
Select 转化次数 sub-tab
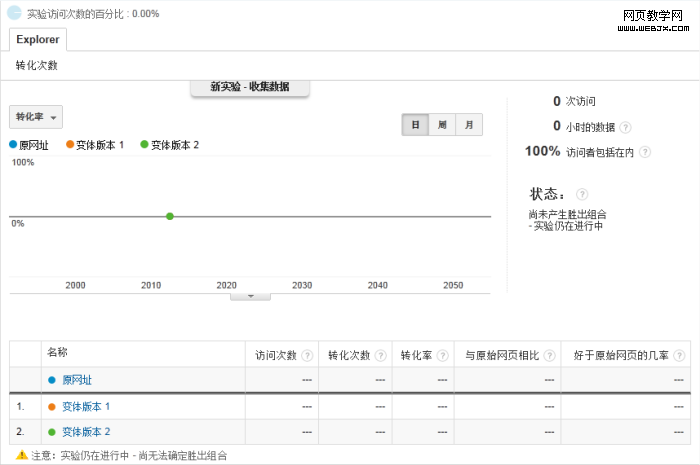(37, 65)
